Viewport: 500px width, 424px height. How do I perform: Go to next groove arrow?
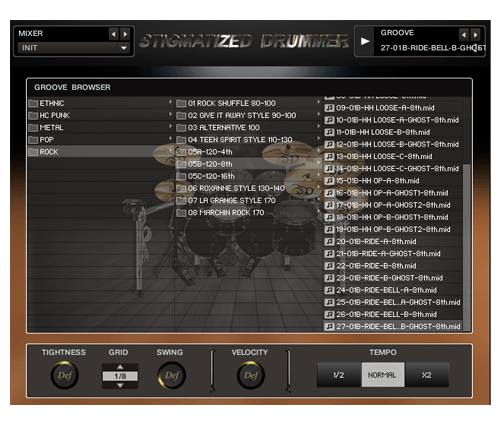pos(475,34)
